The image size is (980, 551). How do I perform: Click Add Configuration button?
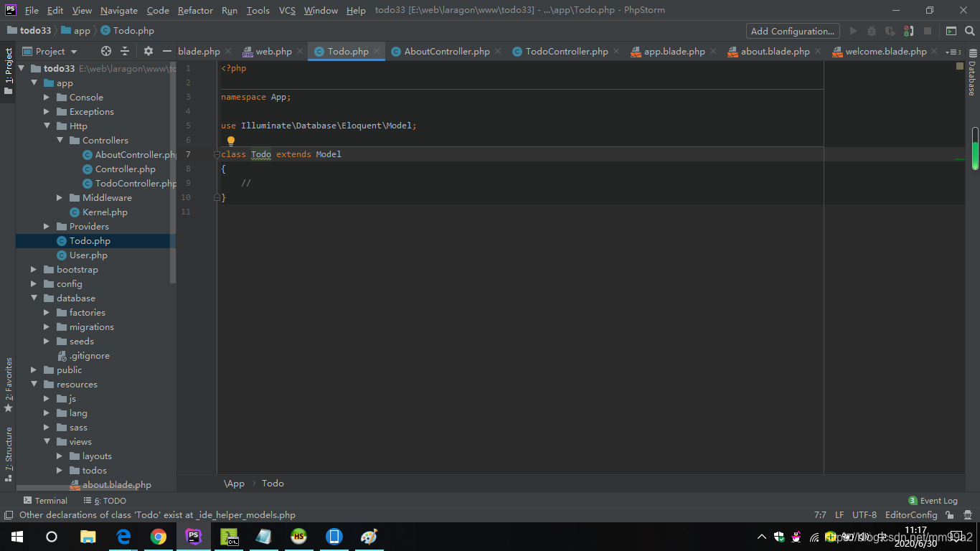(793, 31)
